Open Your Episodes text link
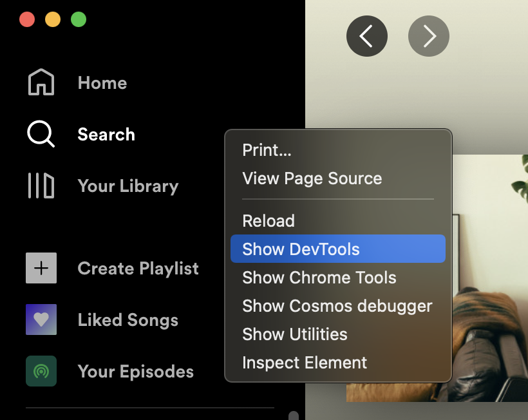This screenshot has height=420, width=528. coord(136,372)
